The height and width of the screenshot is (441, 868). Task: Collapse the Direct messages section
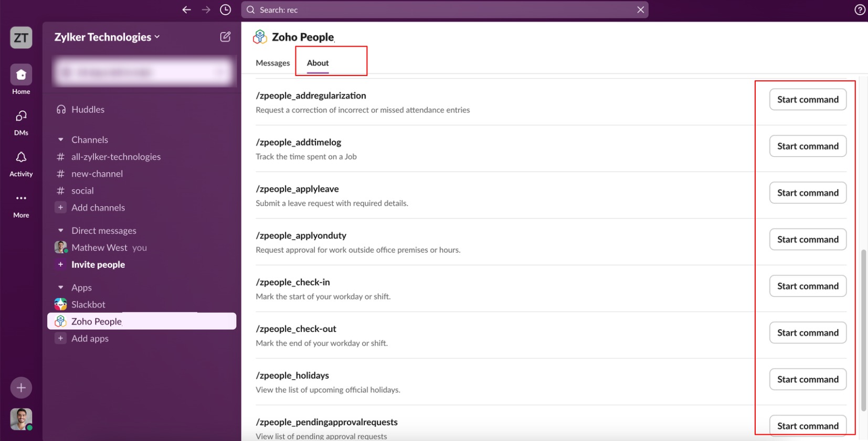click(x=60, y=231)
